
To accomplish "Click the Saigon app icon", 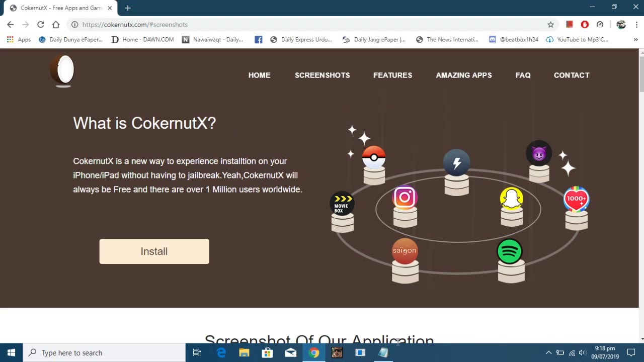I will [x=405, y=251].
